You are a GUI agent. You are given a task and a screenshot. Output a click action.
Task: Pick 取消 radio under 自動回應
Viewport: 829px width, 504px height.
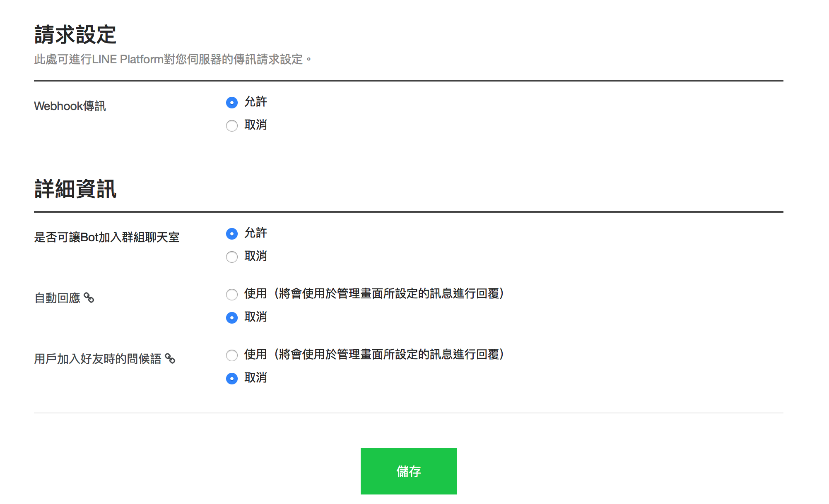pos(232,317)
